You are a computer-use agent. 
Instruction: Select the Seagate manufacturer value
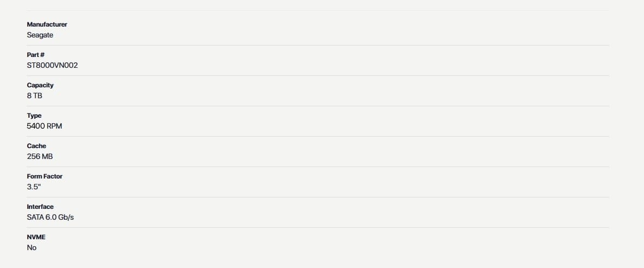pos(40,35)
